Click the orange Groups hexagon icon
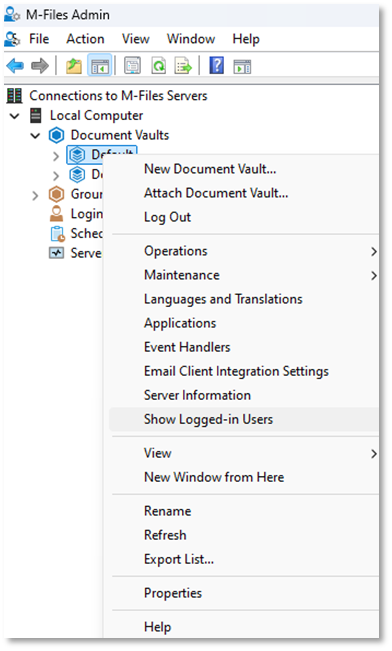Image resolution: width=392 pixels, height=651 pixels. click(56, 194)
